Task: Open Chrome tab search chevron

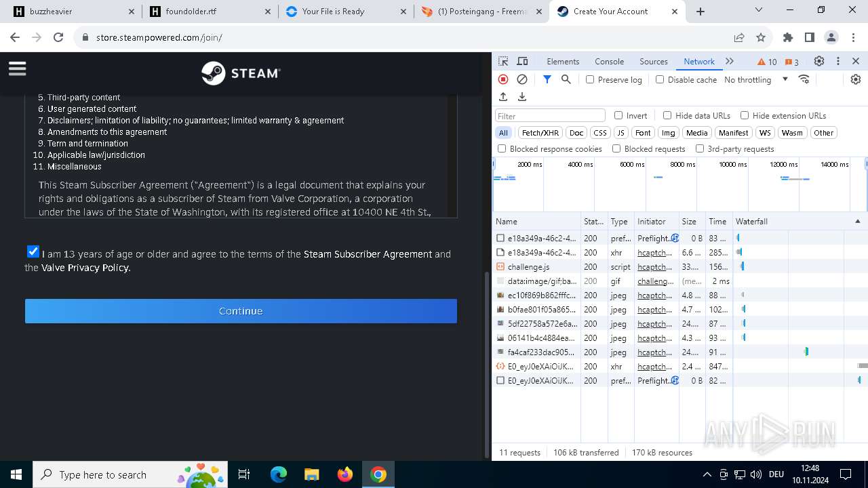Action: point(760,10)
